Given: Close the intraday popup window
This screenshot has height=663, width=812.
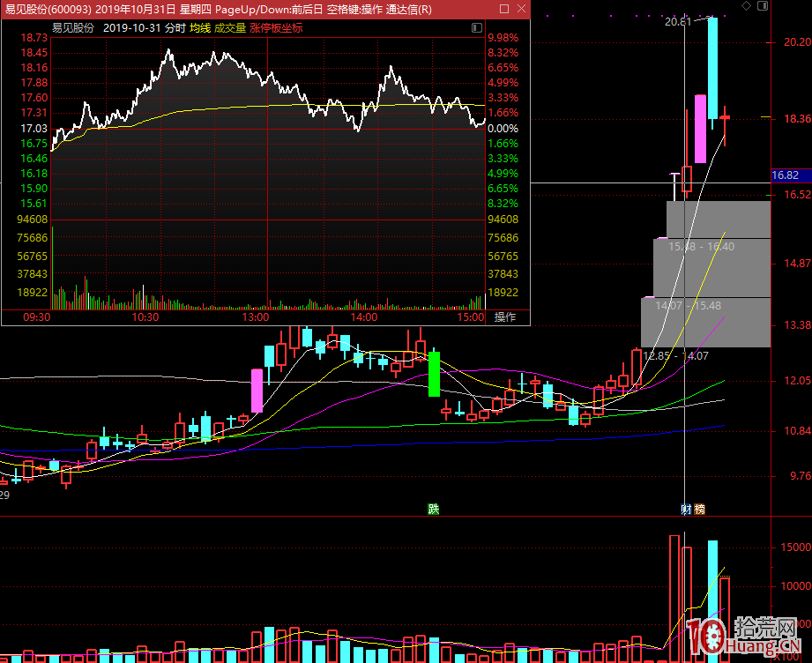Looking at the screenshot, I should [520, 9].
